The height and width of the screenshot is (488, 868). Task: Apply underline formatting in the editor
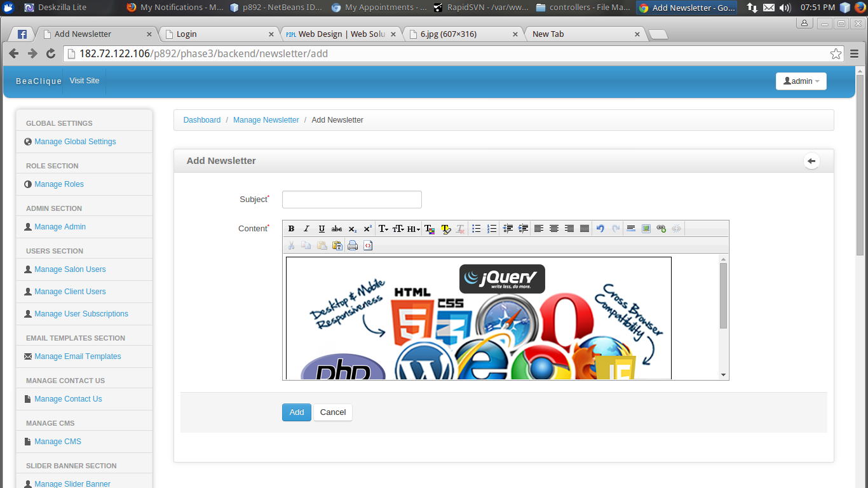pos(322,229)
